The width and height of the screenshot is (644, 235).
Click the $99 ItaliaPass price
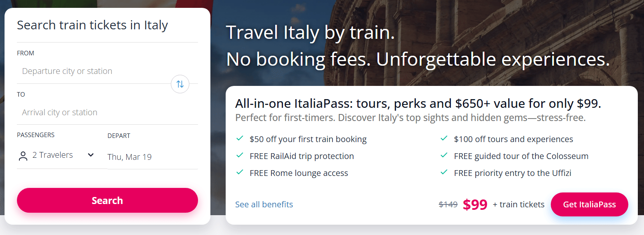coord(475,204)
